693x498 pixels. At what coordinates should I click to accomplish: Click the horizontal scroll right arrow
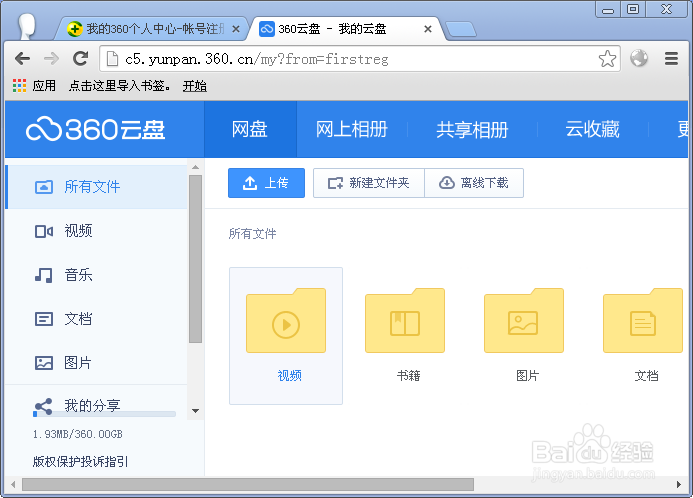(679, 485)
